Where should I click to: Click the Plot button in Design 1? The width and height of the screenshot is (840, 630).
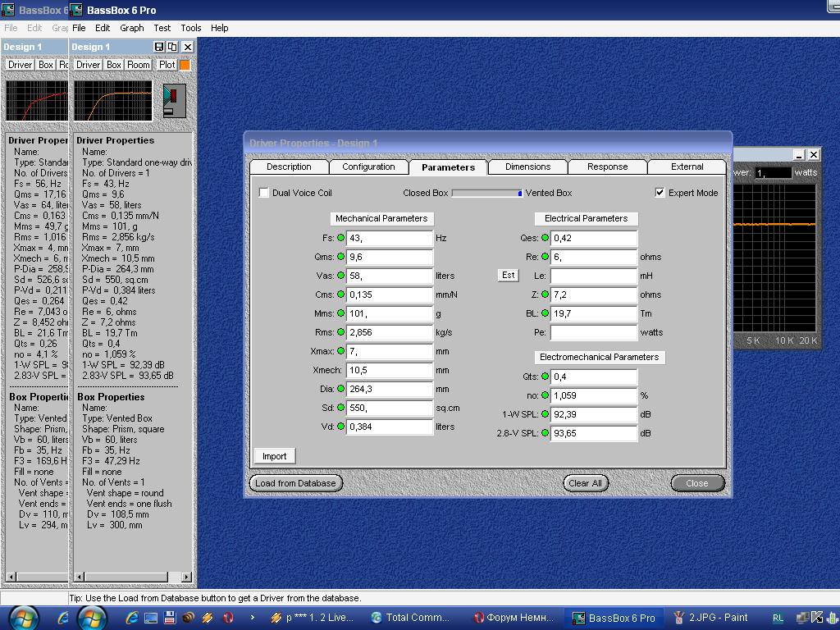pyautogui.click(x=167, y=65)
